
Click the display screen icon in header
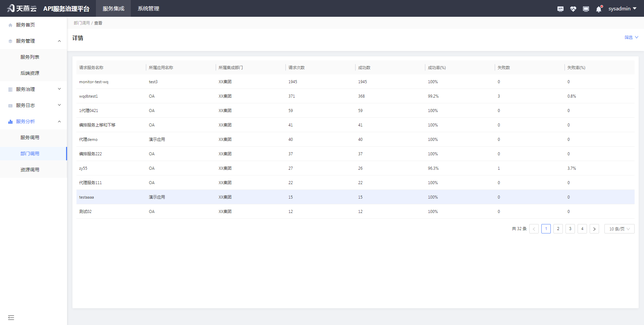586,9
